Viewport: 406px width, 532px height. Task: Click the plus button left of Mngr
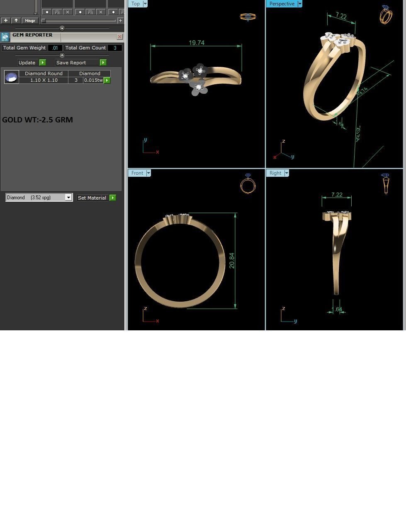(6, 20)
